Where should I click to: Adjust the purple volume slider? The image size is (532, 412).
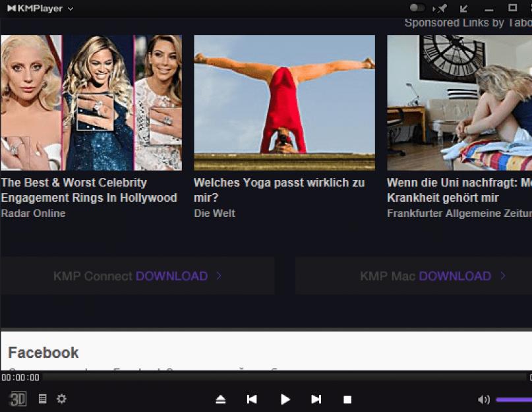click(x=514, y=399)
